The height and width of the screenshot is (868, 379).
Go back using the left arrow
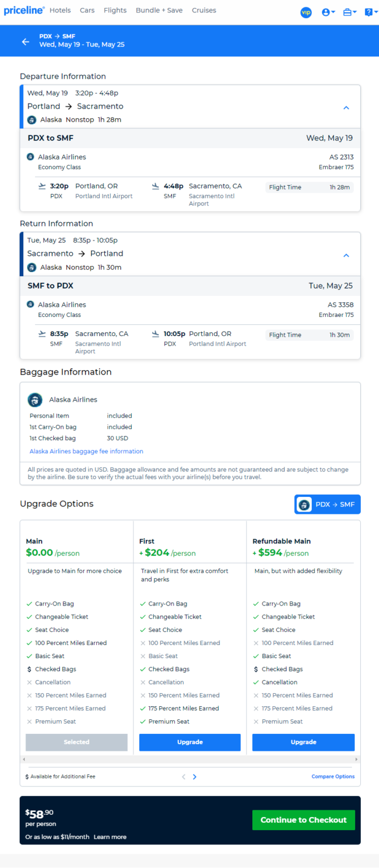click(x=25, y=41)
